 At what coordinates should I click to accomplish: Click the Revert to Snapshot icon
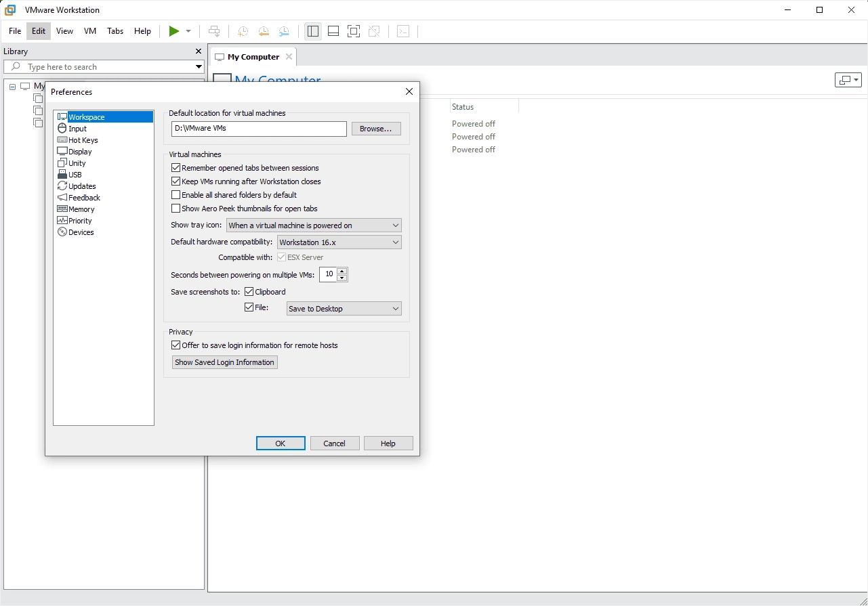[x=264, y=31]
